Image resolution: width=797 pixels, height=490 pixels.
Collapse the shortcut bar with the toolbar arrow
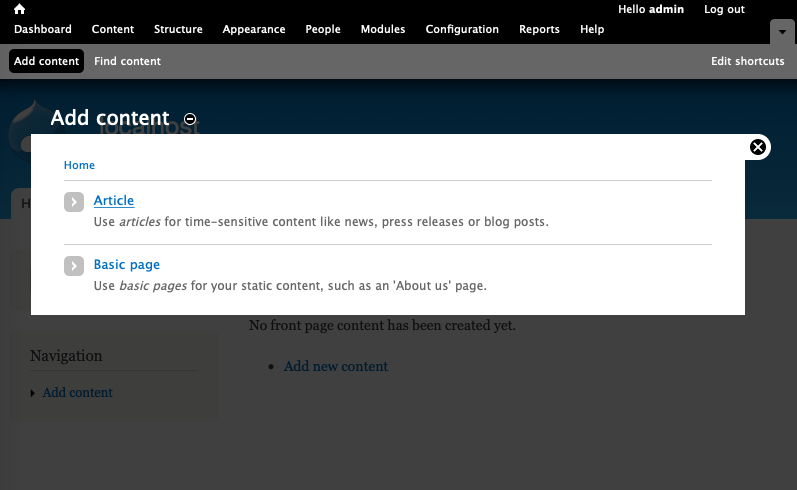(x=782, y=32)
